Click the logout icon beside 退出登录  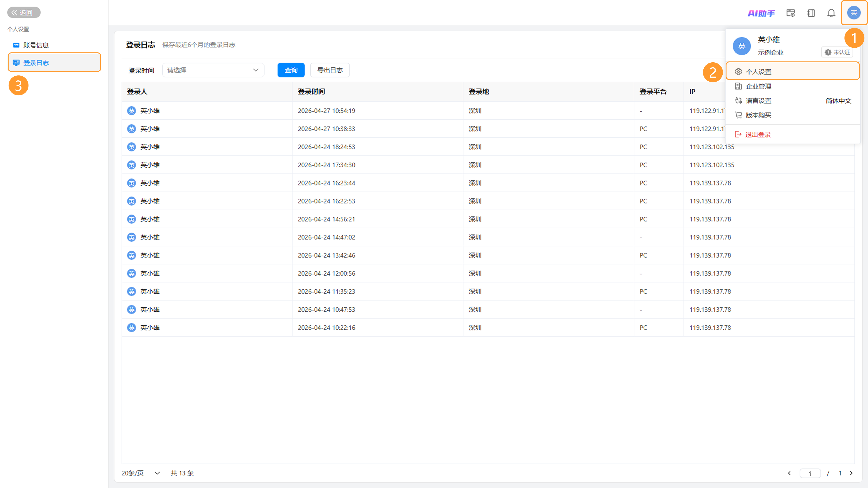coord(738,134)
